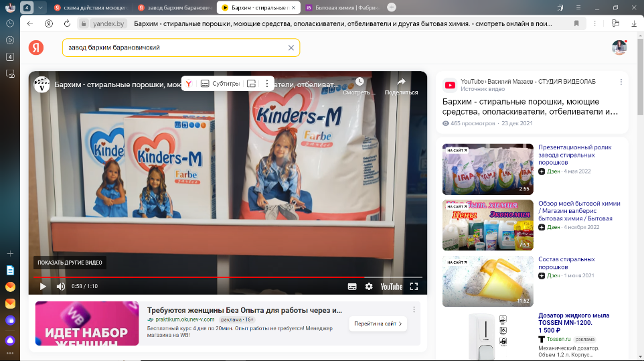This screenshot has height=361, width=644.
Task: Open video overlay vertical dots menu
Action: coord(267,84)
